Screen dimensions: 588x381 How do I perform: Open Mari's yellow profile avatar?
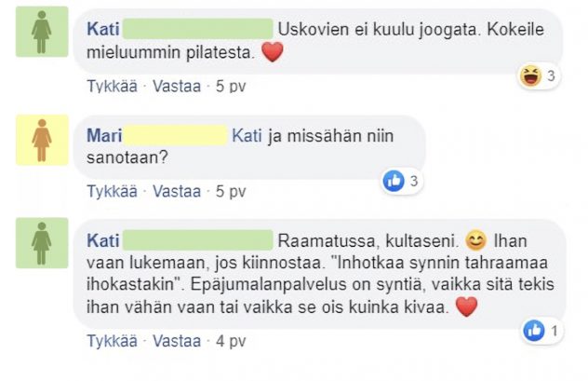(42, 140)
